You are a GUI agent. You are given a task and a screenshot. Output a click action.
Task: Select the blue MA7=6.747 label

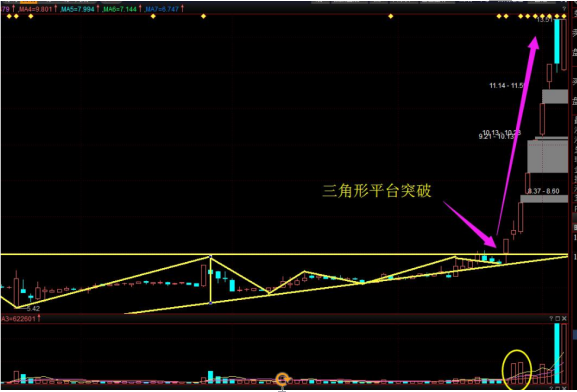pos(162,9)
